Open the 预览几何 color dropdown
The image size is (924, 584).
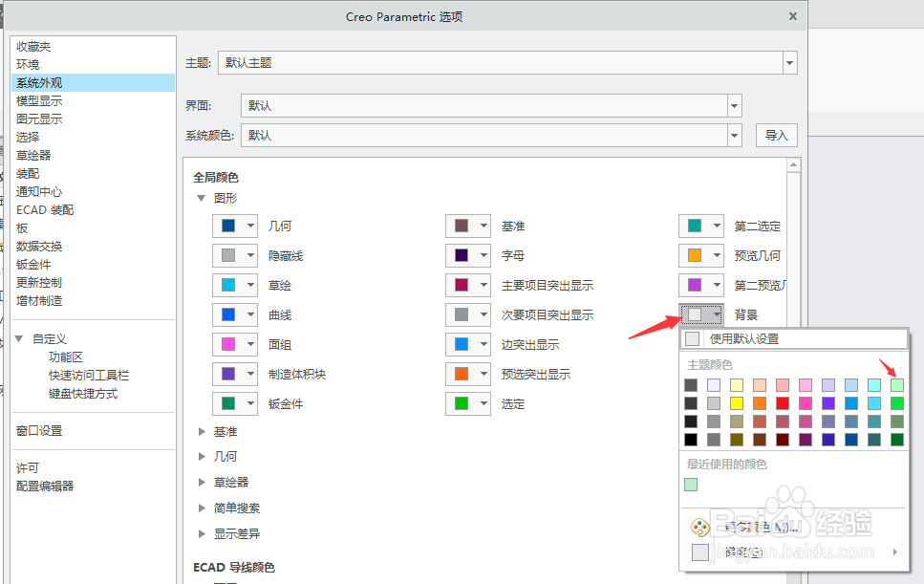pos(701,255)
